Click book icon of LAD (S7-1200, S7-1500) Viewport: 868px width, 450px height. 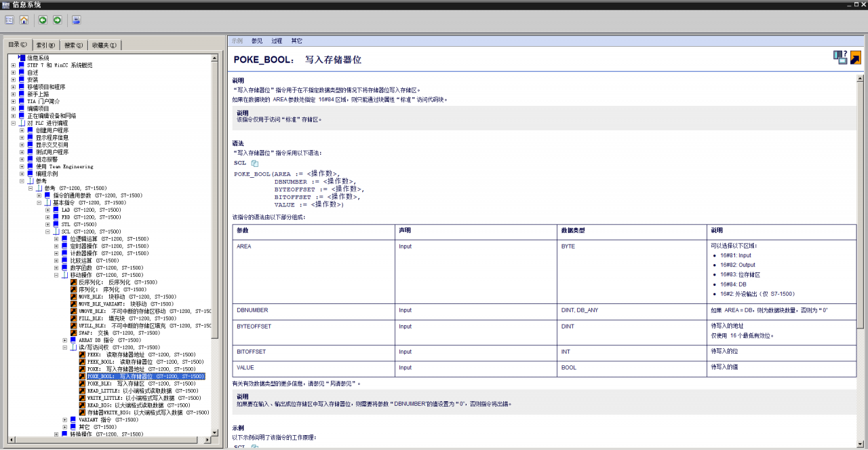(x=56, y=210)
